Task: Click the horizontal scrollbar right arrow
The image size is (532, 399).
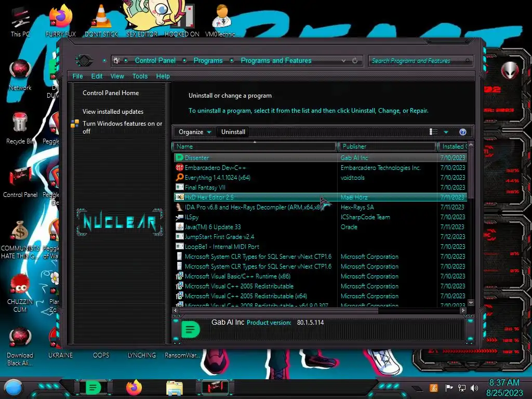Action: [x=463, y=311]
